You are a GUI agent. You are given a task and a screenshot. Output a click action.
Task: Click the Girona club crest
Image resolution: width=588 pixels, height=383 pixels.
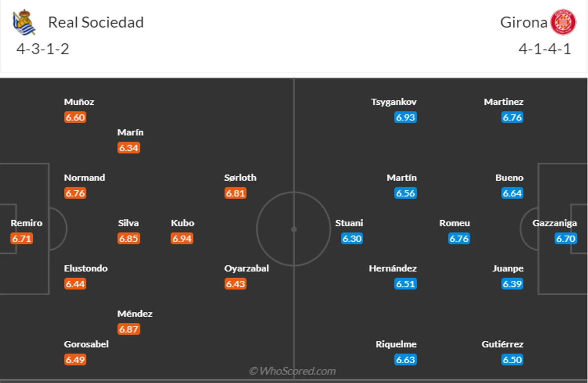563,22
